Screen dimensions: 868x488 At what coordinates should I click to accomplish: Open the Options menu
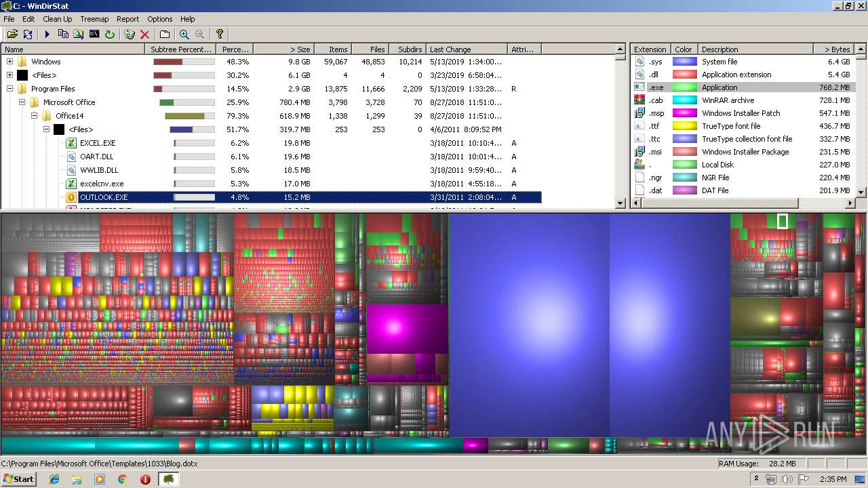point(160,19)
